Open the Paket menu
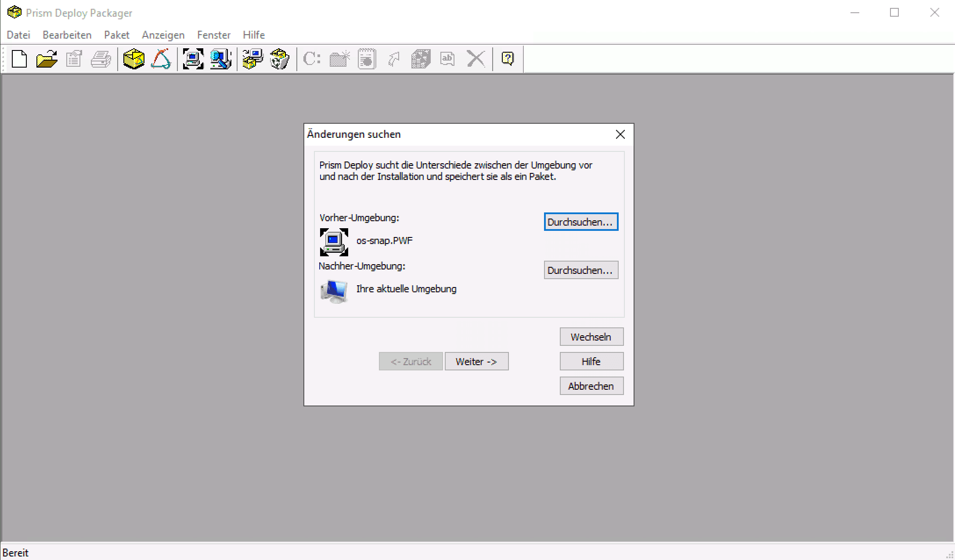Viewport: 955px width, 560px height. pos(116,35)
